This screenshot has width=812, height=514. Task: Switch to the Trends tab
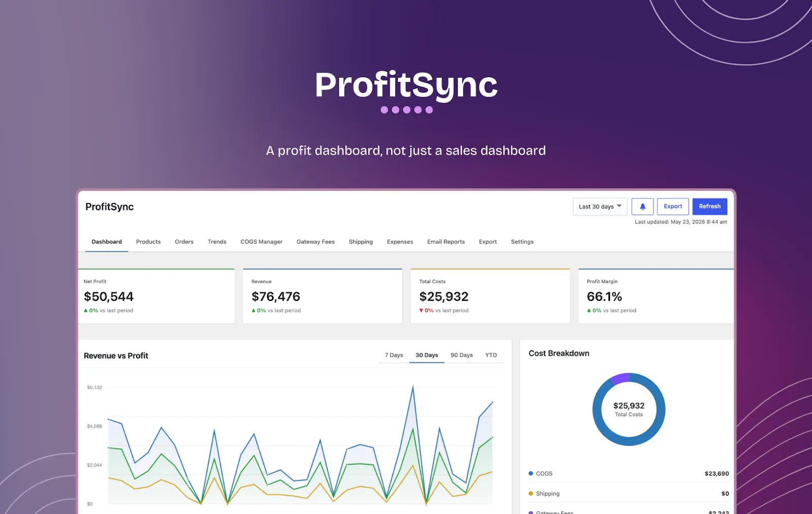pyautogui.click(x=217, y=242)
